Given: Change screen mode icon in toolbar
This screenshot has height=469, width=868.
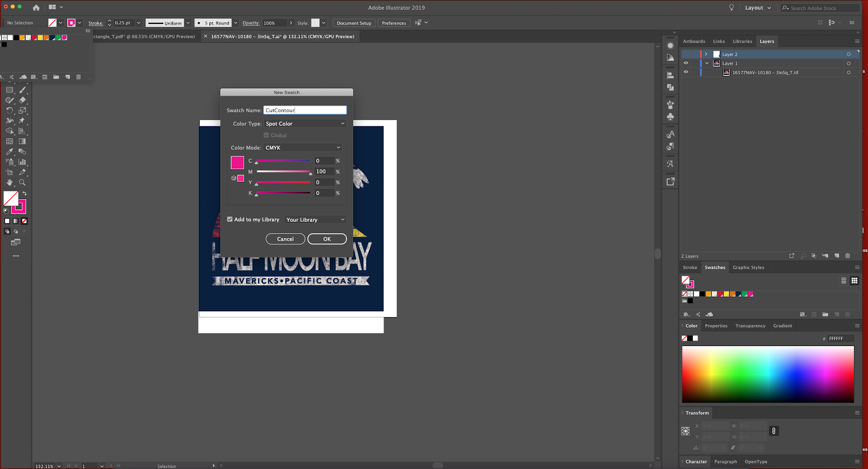Looking at the screenshot, I should pyautogui.click(x=16, y=242).
